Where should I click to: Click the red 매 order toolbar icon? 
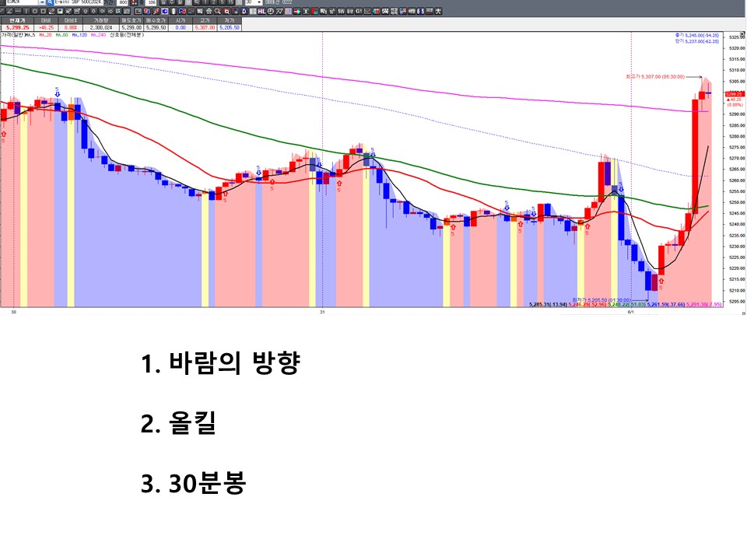coord(313,13)
